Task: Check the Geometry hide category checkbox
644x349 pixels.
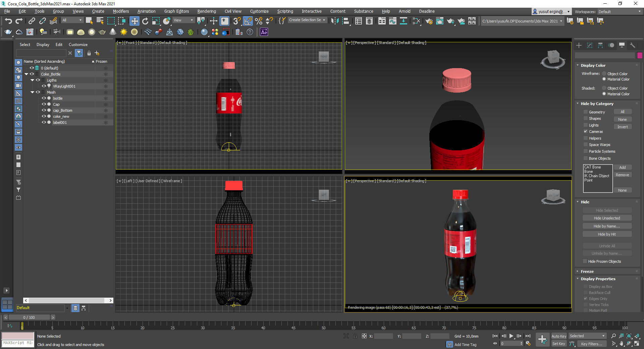Action: 586,112
